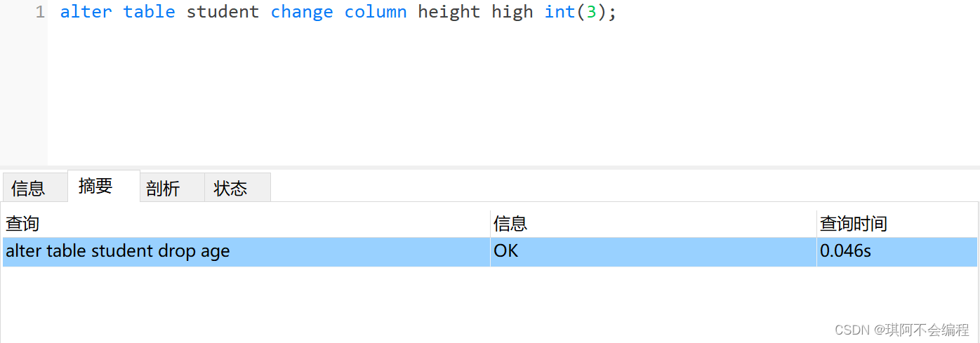Place cursor on the word 'height'
Image resolution: width=980 pixels, height=343 pixels.
click(x=449, y=13)
